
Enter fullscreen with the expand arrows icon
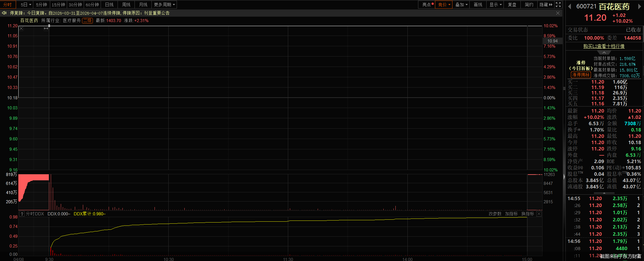(x=558, y=5)
